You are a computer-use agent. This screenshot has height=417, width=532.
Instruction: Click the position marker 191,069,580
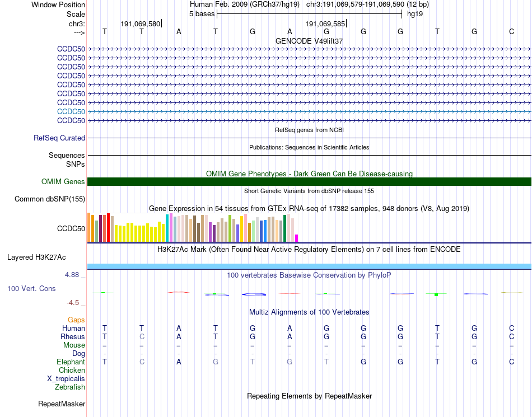141,24
